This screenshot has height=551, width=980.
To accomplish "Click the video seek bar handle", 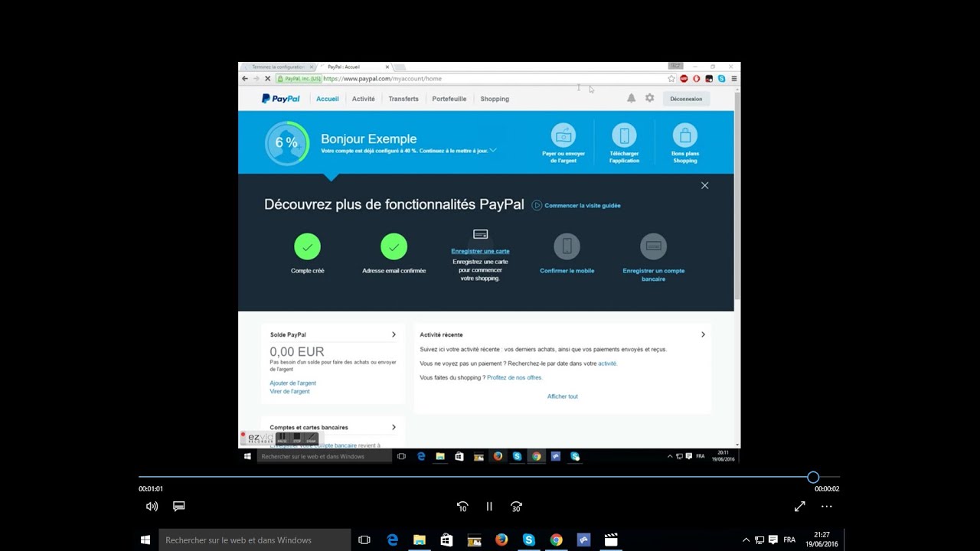I will pos(813,477).
